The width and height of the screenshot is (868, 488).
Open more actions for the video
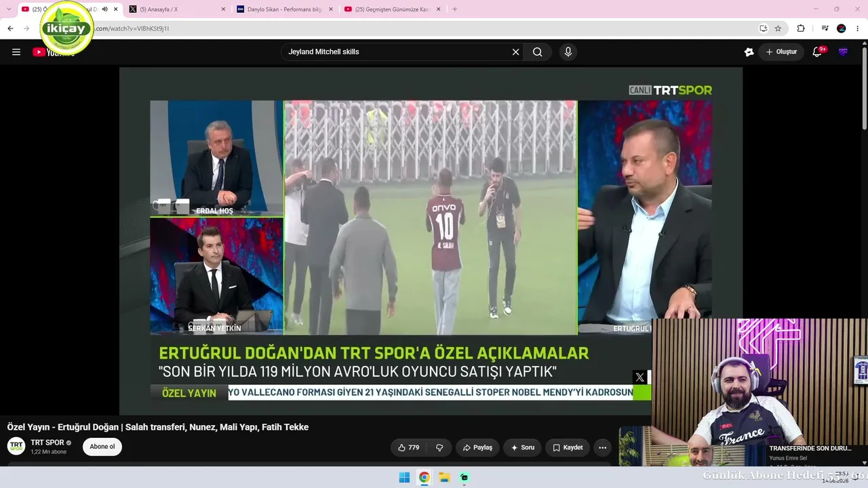point(602,447)
